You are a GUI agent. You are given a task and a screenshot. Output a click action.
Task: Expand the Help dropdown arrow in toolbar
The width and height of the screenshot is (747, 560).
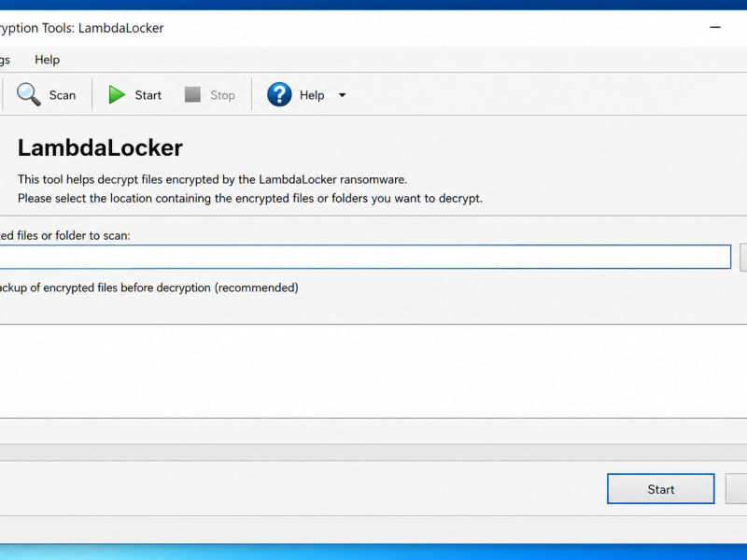coord(342,95)
